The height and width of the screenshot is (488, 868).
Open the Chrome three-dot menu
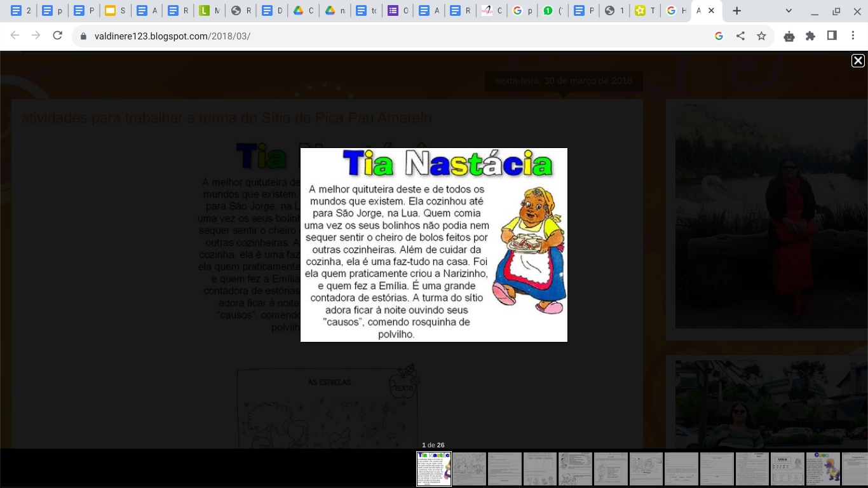pos(853,36)
